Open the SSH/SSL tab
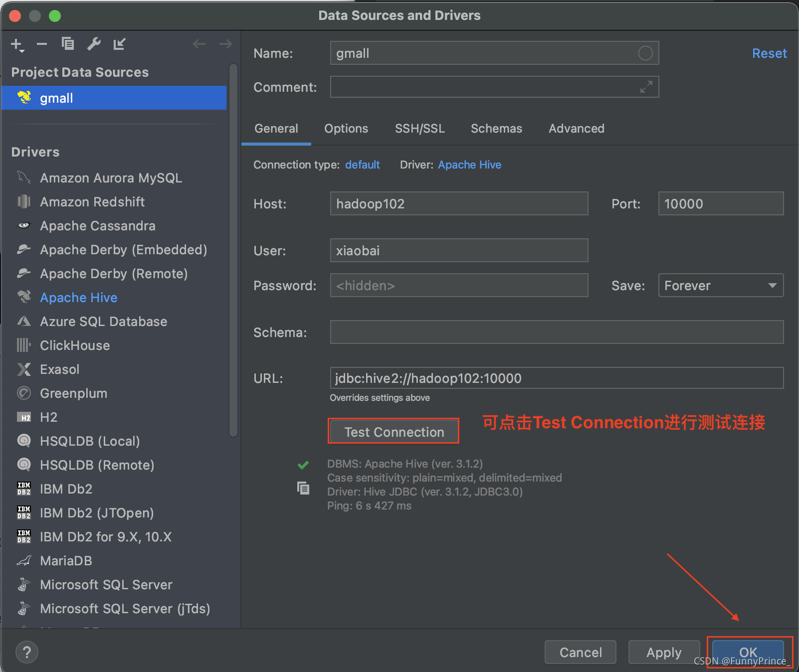The height and width of the screenshot is (672, 799). click(x=419, y=129)
